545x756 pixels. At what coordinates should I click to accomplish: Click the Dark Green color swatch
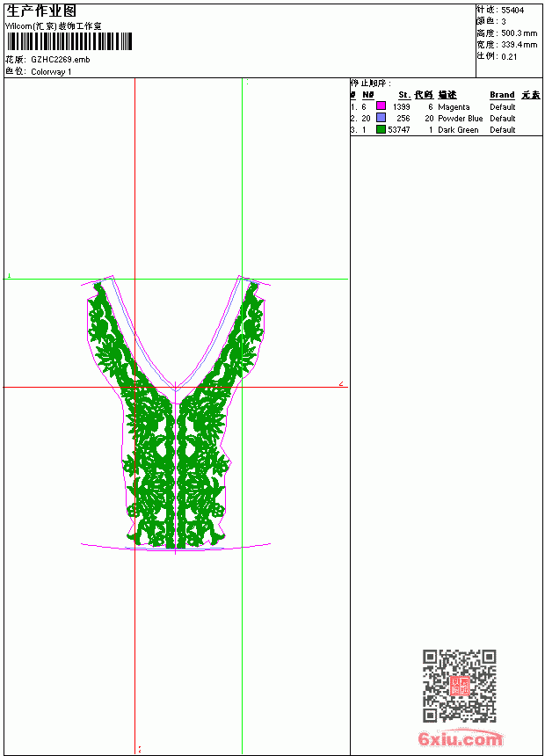click(381, 129)
